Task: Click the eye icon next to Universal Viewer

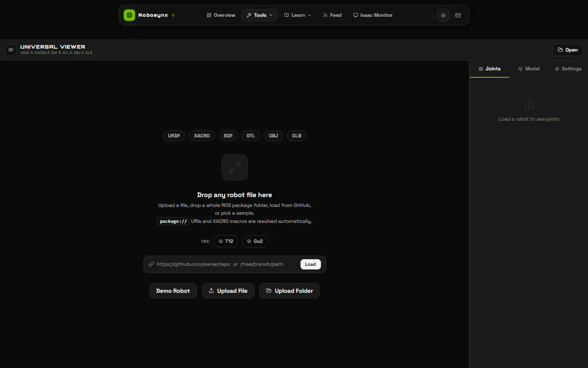Action: click(x=11, y=50)
